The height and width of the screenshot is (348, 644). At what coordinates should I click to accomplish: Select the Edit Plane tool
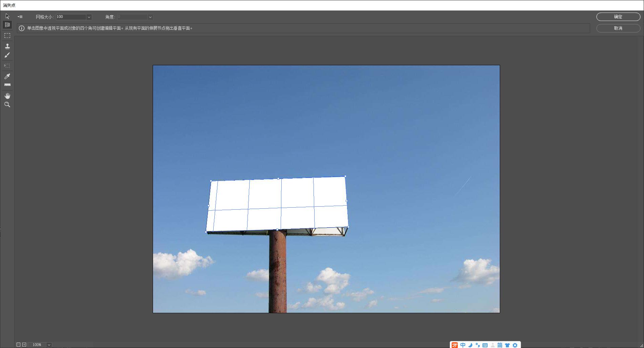click(7, 16)
